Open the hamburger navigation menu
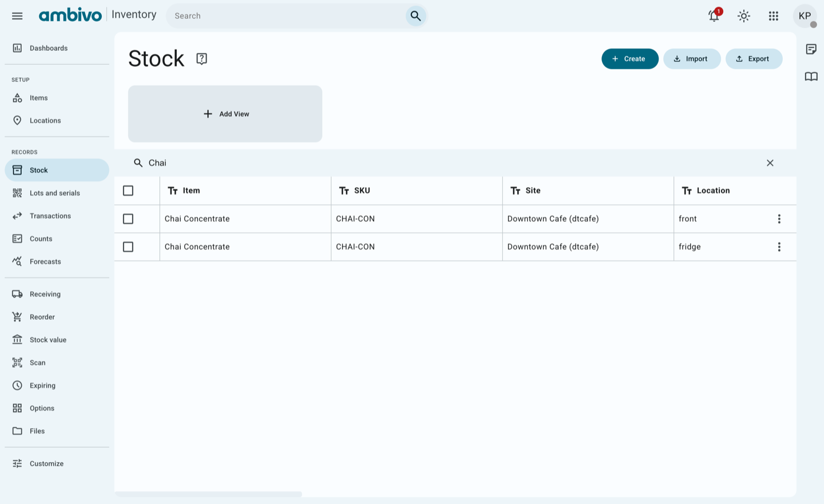 tap(17, 16)
